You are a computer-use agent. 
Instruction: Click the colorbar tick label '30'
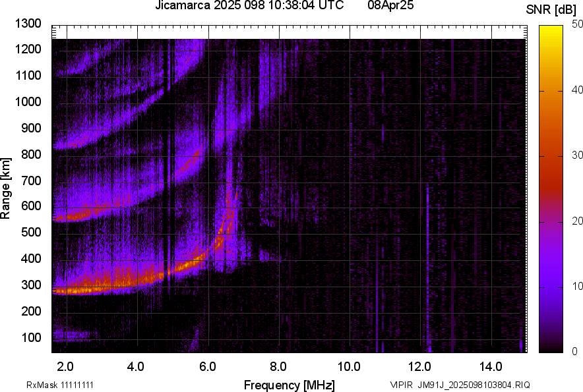click(577, 155)
